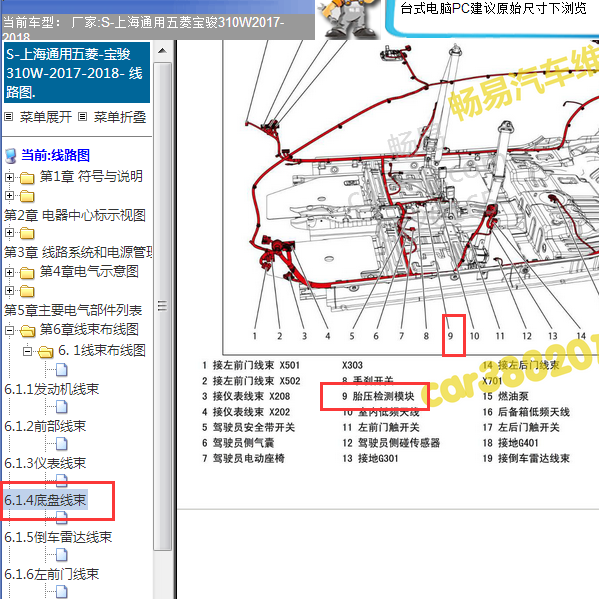Open 第1章 符号与说明 chapter
The height and width of the screenshot is (599, 599).
(91, 176)
